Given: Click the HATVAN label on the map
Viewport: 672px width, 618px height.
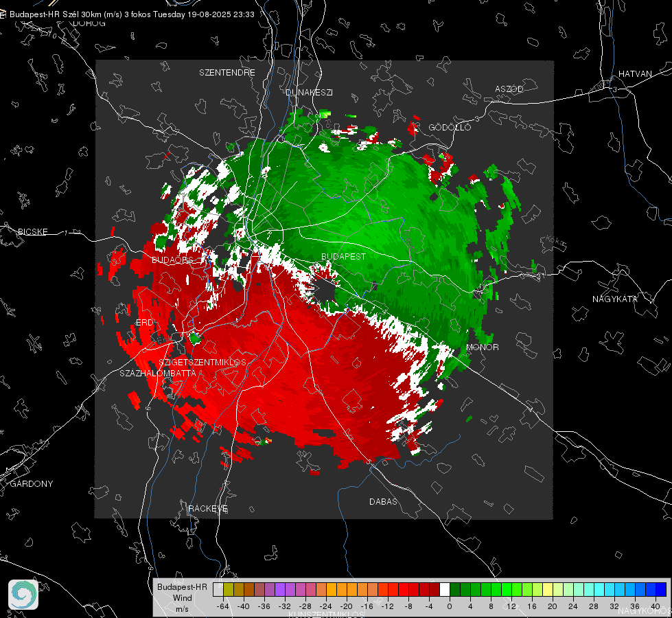Looking at the screenshot, I should tap(635, 73).
